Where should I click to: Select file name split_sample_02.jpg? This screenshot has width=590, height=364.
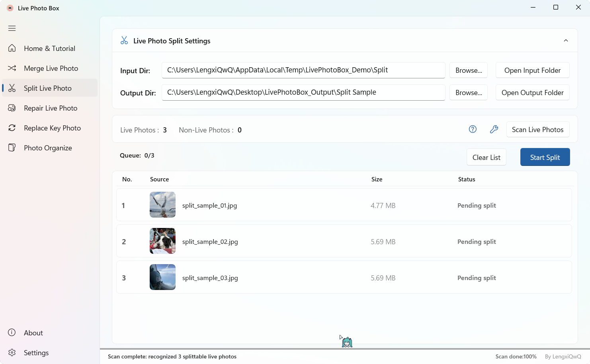(x=210, y=242)
